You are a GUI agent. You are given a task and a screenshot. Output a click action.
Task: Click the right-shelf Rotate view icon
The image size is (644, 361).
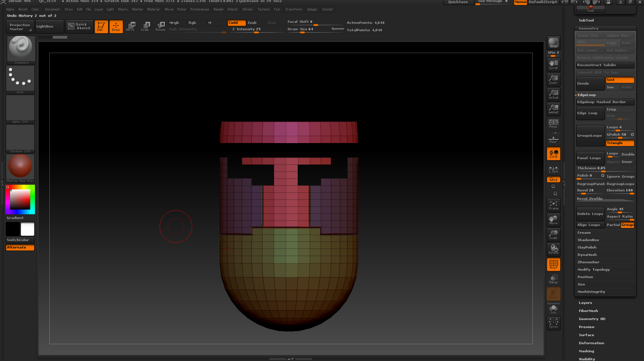point(553,250)
